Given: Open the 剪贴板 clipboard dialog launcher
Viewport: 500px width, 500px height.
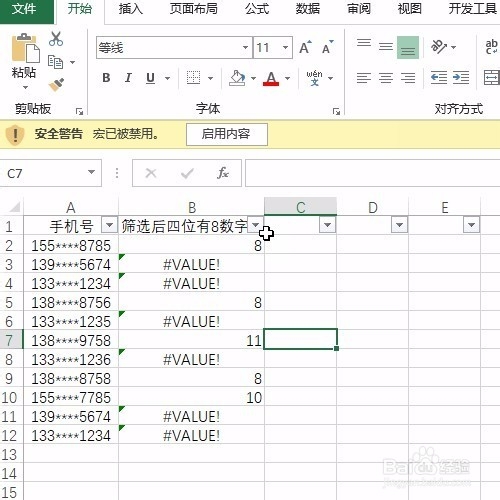Looking at the screenshot, I should click(x=79, y=111).
